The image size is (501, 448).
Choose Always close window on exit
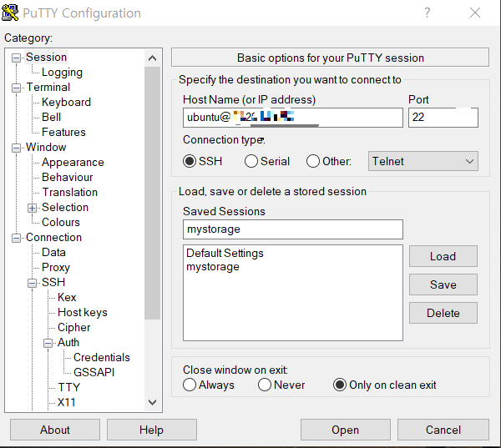pyautogui.click(x=190, y=385)
